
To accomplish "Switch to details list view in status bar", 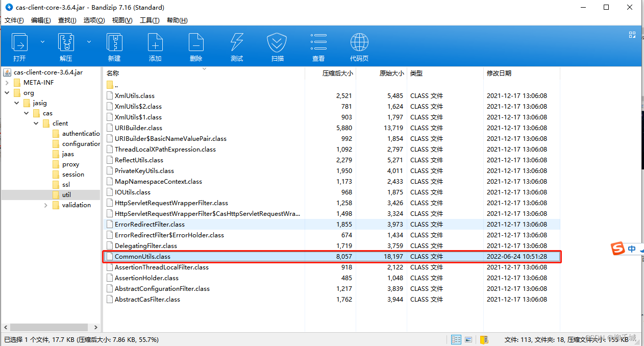I will [x=456, y=339].
